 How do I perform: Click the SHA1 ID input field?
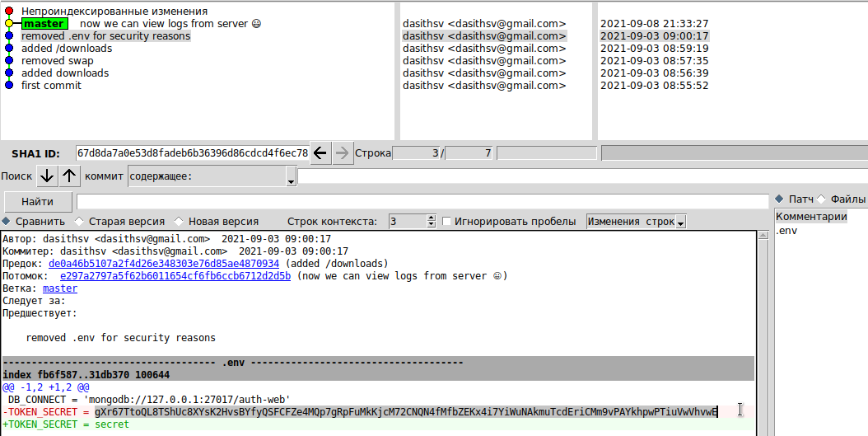[x=192, y=153]
